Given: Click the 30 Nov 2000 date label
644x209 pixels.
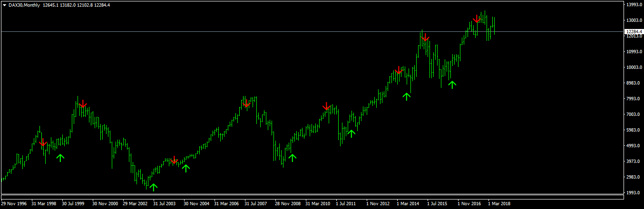Looking at the screenshot, I should tap(105, 203).
